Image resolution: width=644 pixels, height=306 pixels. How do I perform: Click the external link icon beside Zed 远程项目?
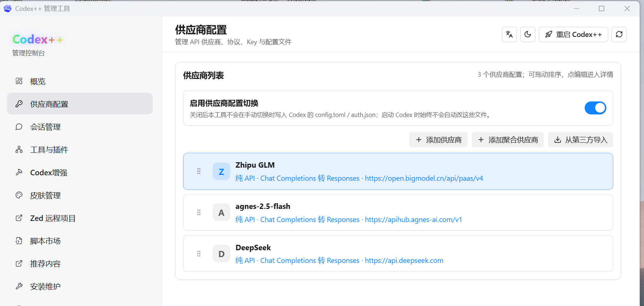click(19, 218)
